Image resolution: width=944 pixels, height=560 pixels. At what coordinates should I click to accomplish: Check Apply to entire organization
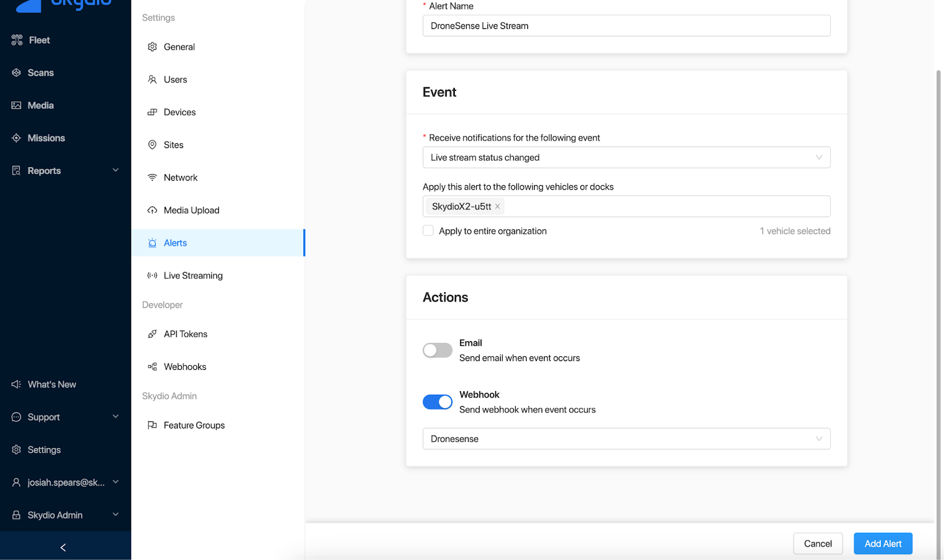(428, 231)
